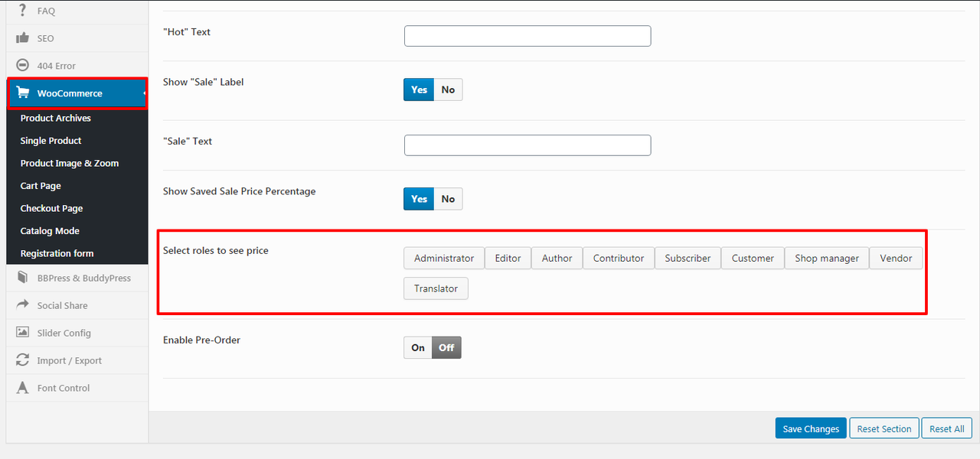
Task: Select the Editor role
Action: tap(508, 258)
